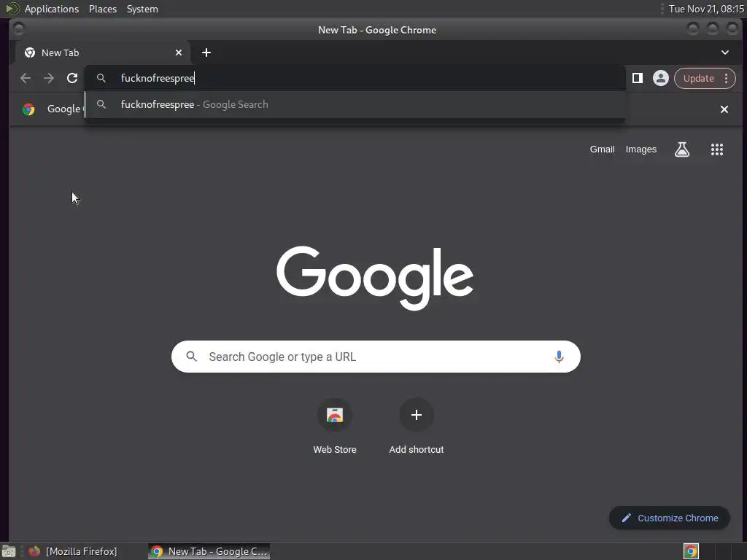This screenshot has height=560, width=747.
Task: Open a new tab with plus icon
Action: [206, 52]
